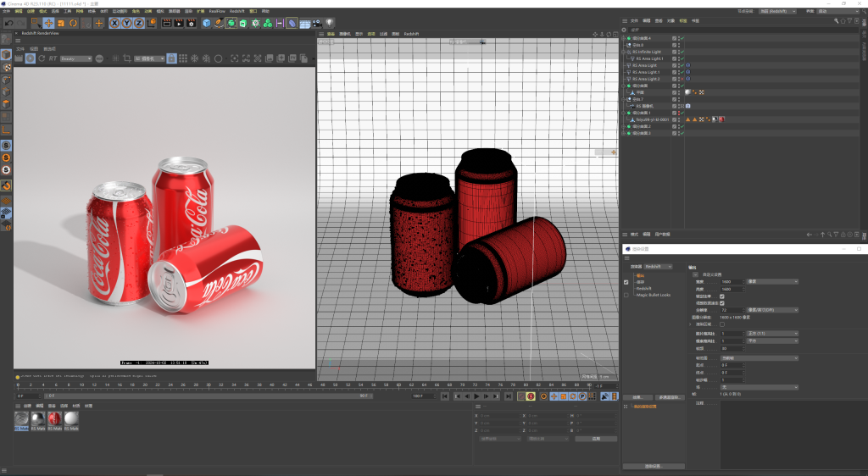868x476 pixels.
Task: Select feiyu99-yl-ld-0001 object in object manager
Action: (653, 119)
